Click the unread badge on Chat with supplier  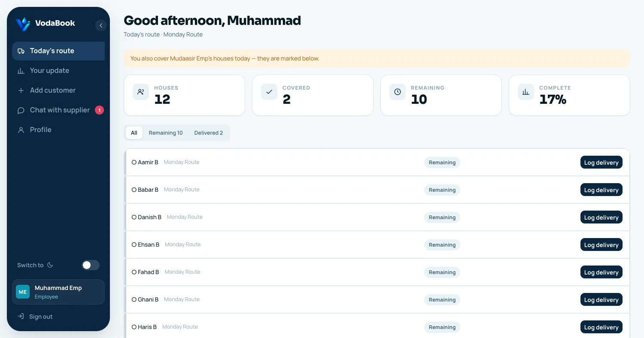click(x=99, y=110)
